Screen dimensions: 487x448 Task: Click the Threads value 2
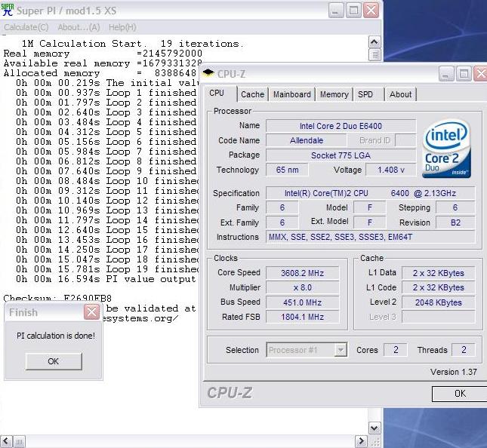[x=464, y=350]
